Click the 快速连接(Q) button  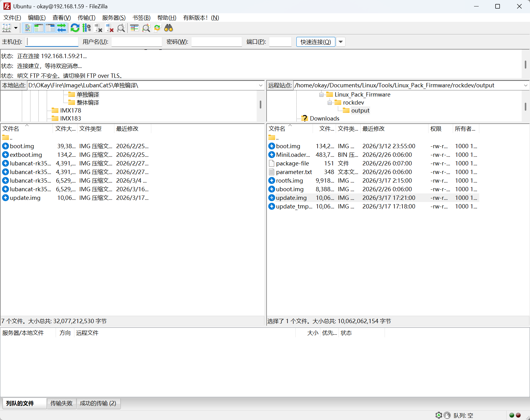click(316, 42)
